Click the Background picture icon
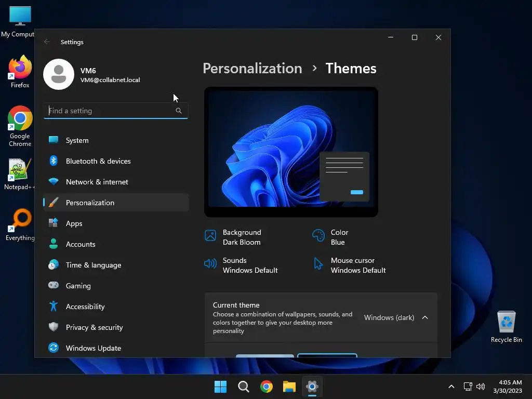 [210, 235]
